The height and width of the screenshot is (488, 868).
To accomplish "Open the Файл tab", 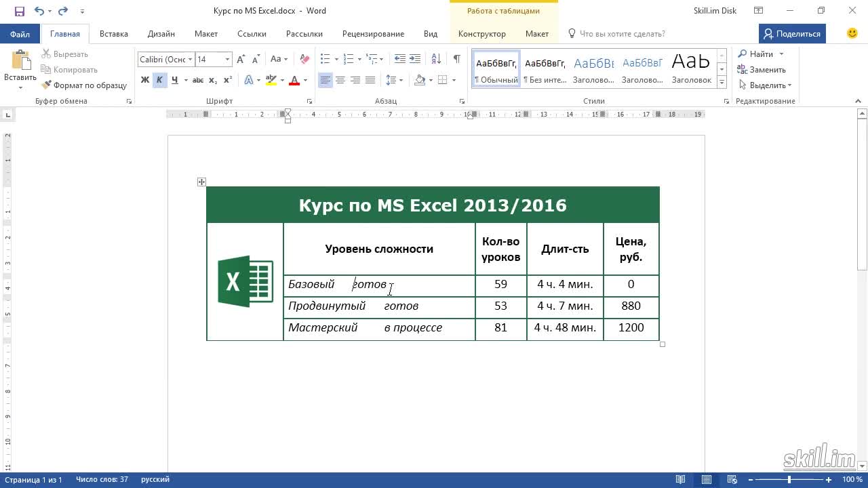I will coord(20,33).
